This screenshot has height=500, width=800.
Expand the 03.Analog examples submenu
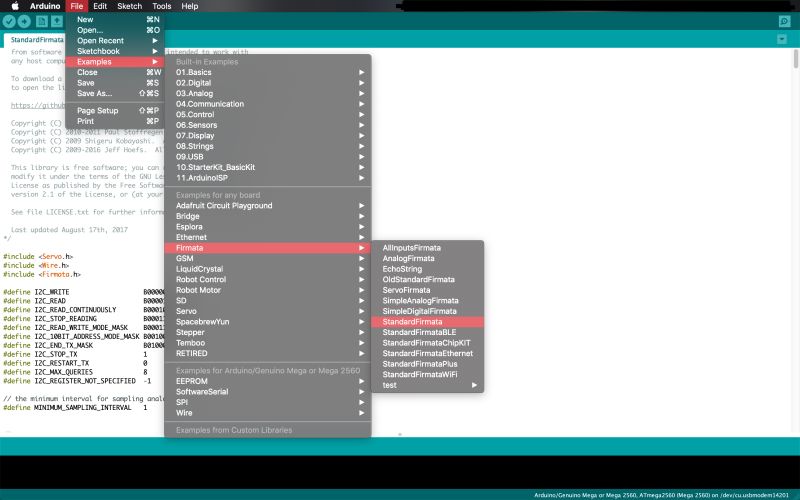coord(268,93)
